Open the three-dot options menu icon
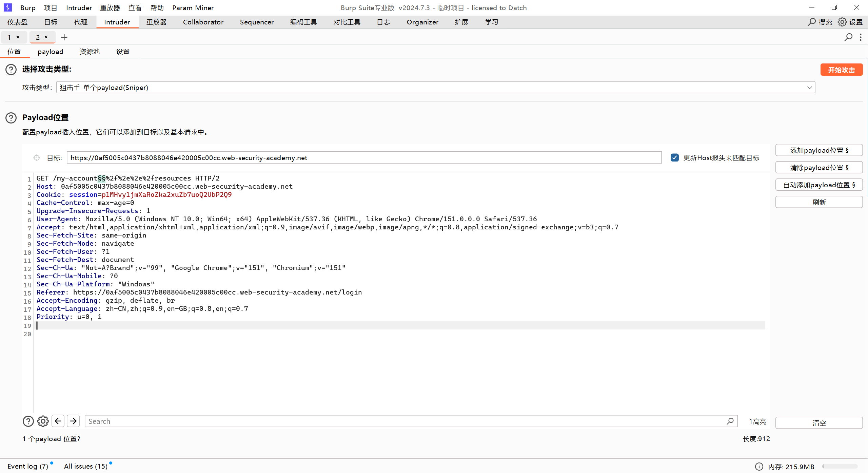Screen dimensions: 868x473 point(861,37)
